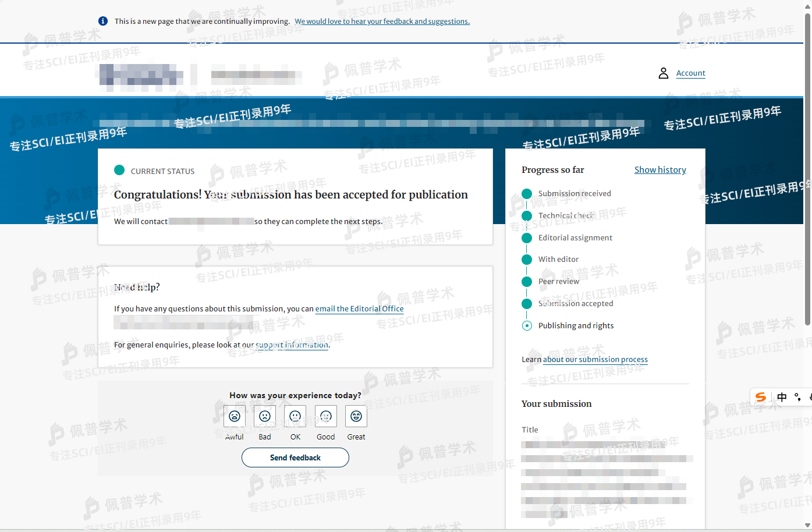Viewport: 812px width, 532px height.
Task: Click the Sogou punctuation mode icon
Action: (x=797, y=397)
